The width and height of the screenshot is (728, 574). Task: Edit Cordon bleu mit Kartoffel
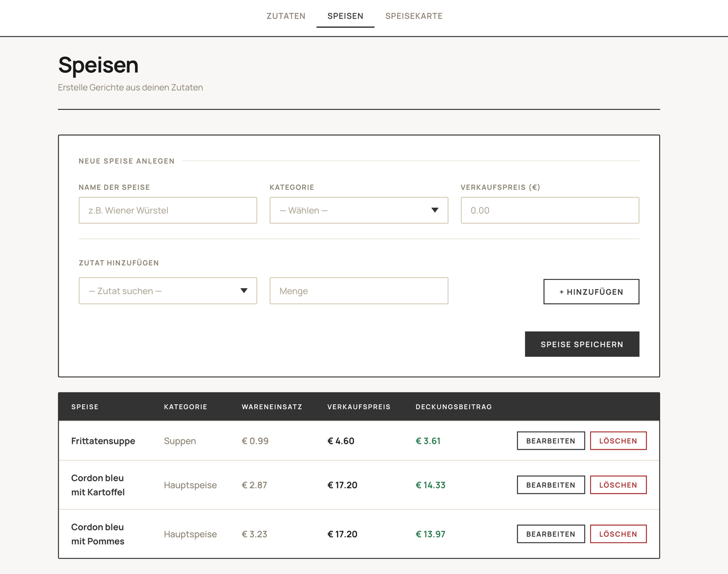pos(551,485)
